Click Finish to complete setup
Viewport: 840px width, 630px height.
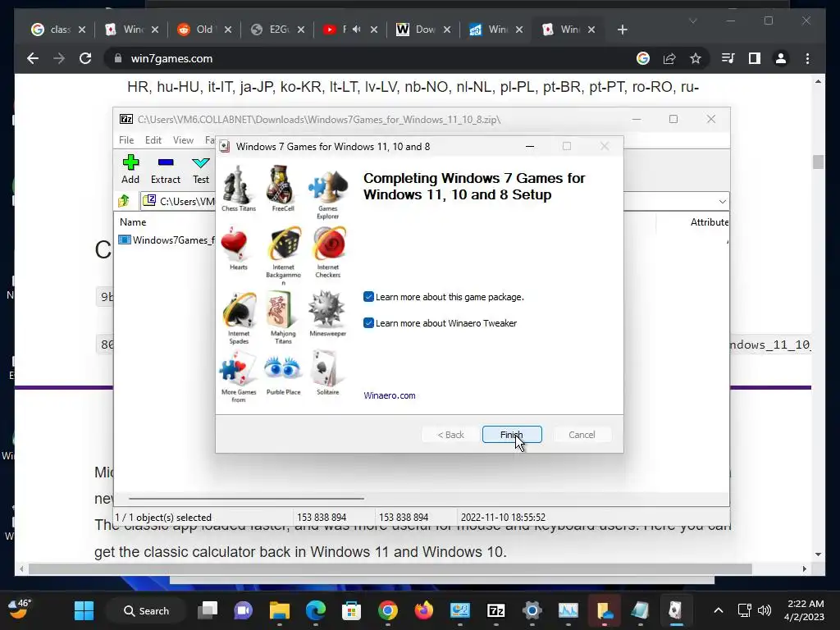coord(512,435)
